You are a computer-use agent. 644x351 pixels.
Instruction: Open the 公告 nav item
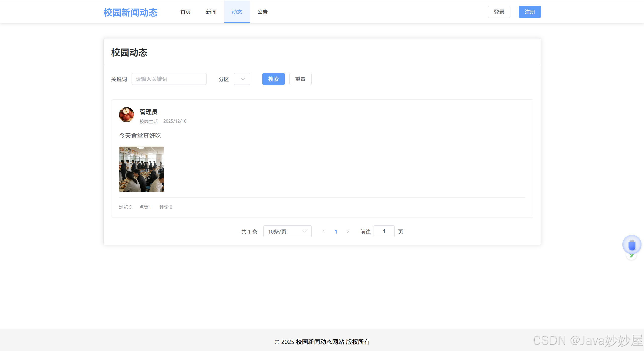pyautogui.click(x=262, y=12)
